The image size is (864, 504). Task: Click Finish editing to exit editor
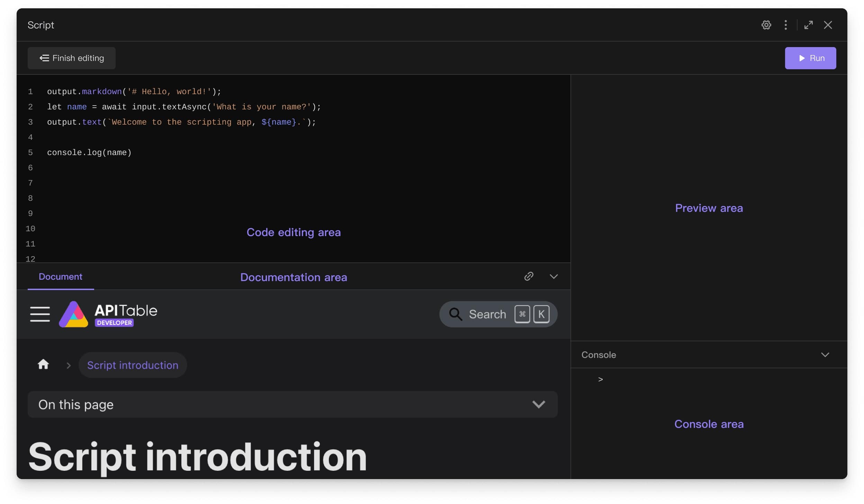[71, 57]
